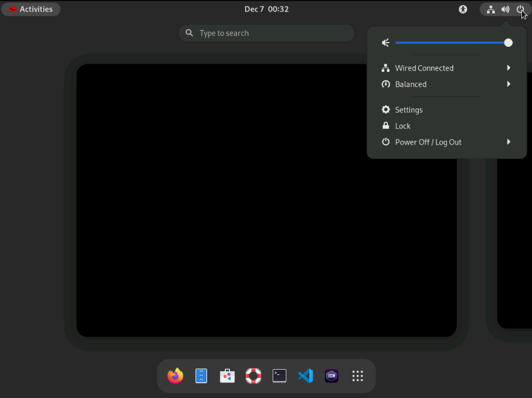
Task: Open the Software store app
Action: click(x=227, y=375)
